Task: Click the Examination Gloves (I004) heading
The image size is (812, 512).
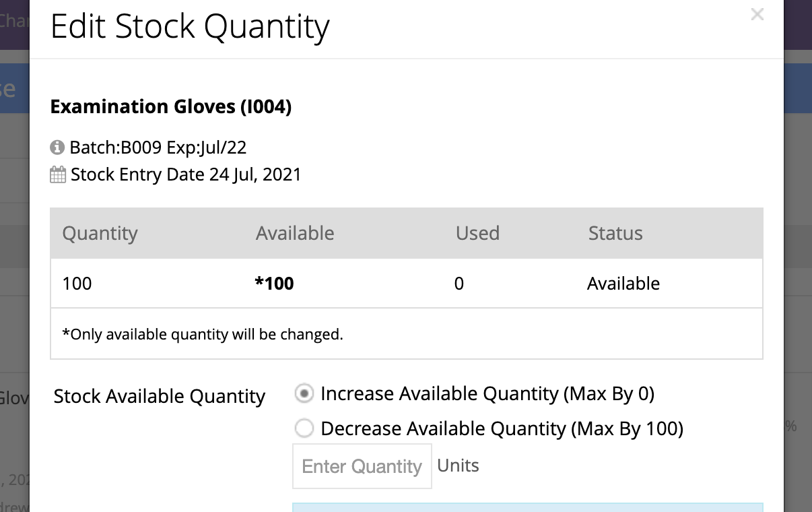Action: point(171,106)
